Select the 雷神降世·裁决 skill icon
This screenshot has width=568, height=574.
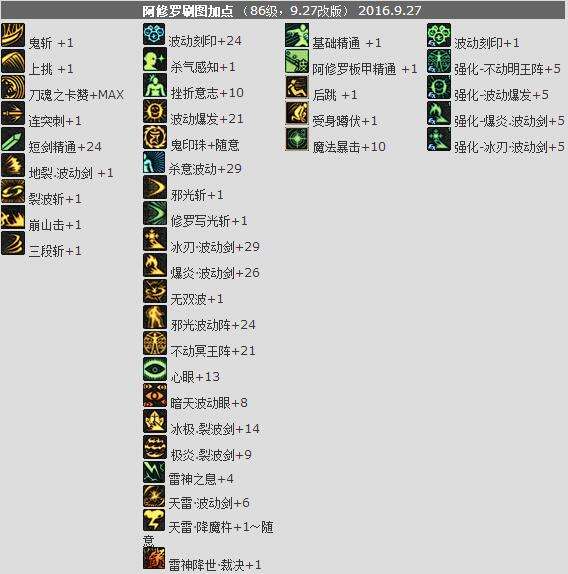click(154, 558)
